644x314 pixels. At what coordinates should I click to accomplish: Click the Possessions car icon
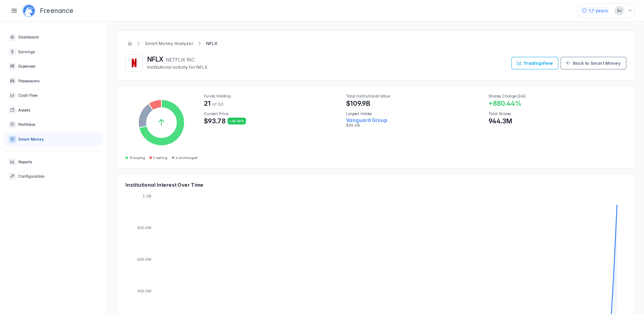pyautogui.click(x=12, y=81)
